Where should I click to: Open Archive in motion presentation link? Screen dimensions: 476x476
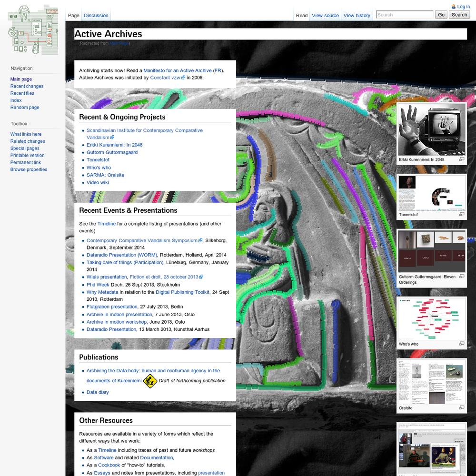click(x=119, y=315)
